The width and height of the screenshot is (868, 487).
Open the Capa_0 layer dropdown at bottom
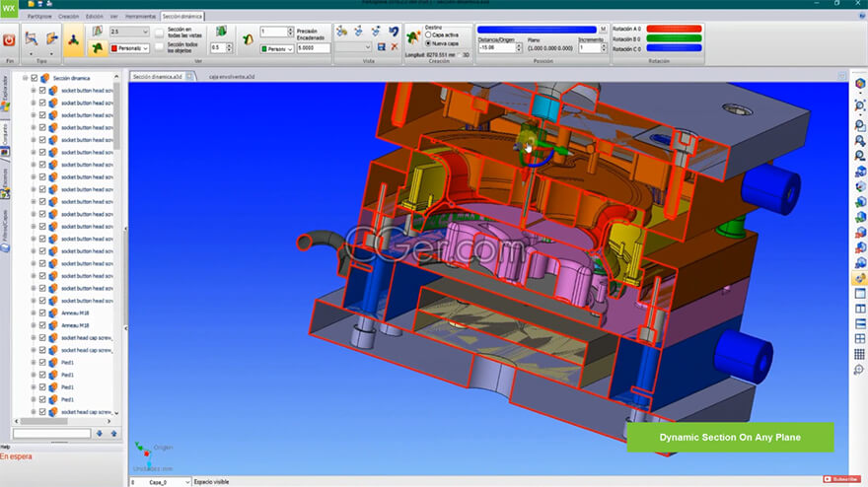coord(187,482)
